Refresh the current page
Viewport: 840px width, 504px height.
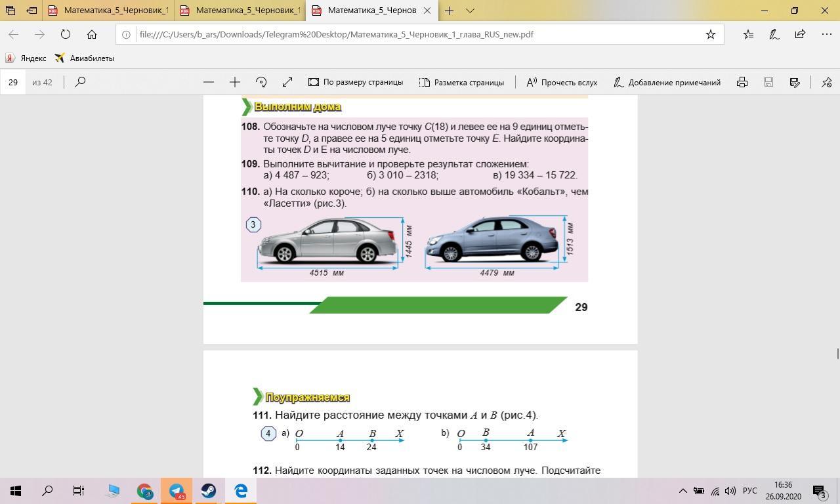[x=66, y=34]
